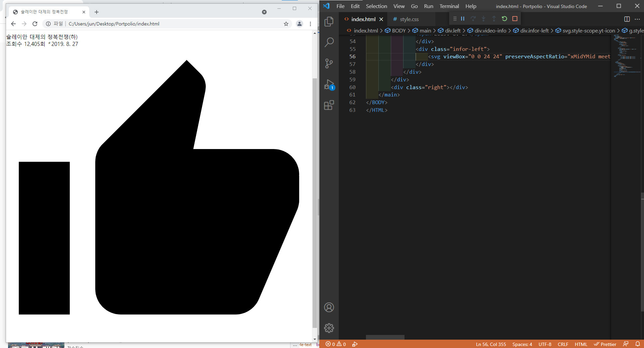Screen dimensions: 644x348
Task: Open the editor more actions menu
Action: coord(638,19)
